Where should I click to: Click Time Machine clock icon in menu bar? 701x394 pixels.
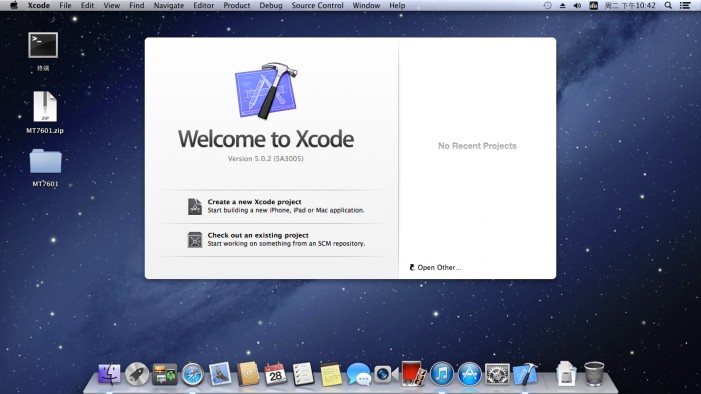coord(547,5)
